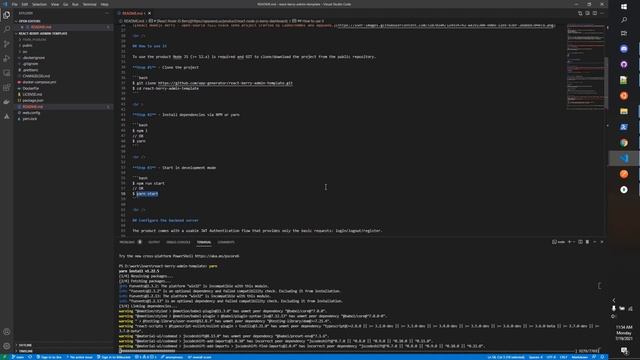Viewport: 640px width, 360px height.
Task: Open the Extensions view
Action: pos(7,87)
